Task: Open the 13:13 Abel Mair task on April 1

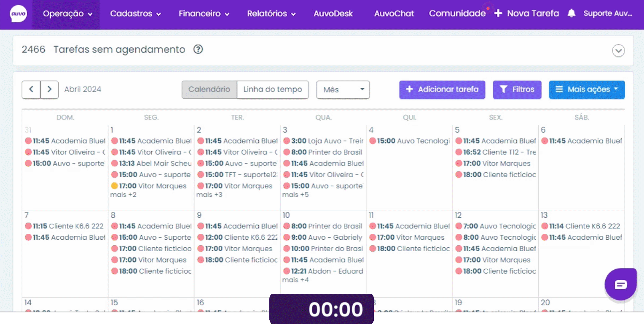Action: (x=151, y=163)
